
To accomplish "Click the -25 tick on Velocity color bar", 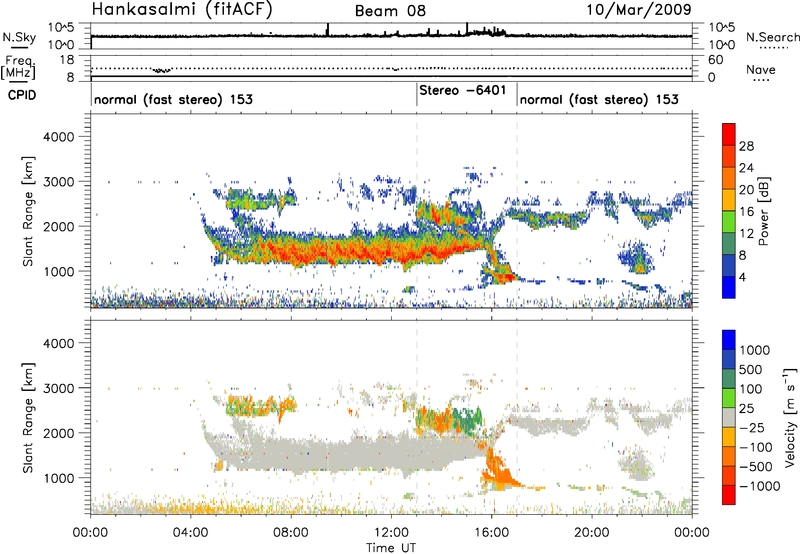I will pos(752,428).
